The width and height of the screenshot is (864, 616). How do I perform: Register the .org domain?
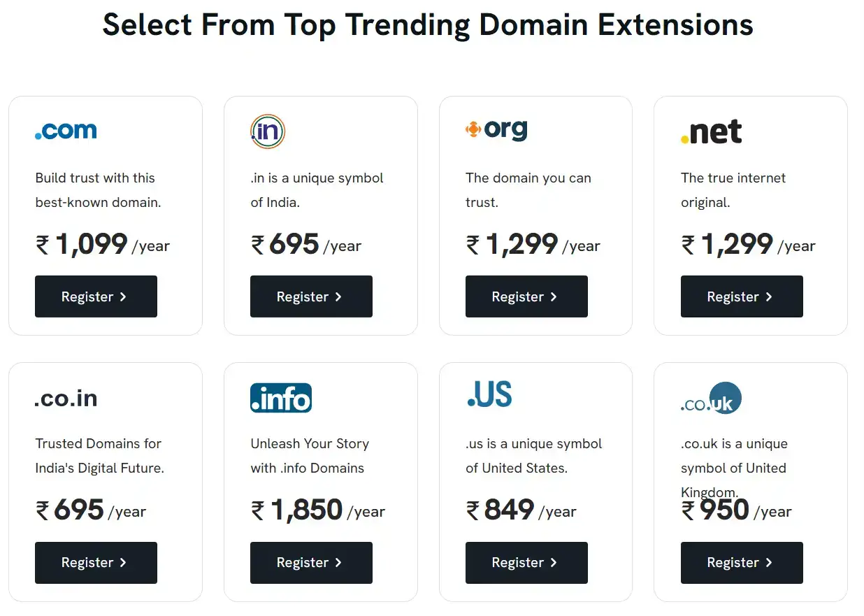[x=526, y=296]
